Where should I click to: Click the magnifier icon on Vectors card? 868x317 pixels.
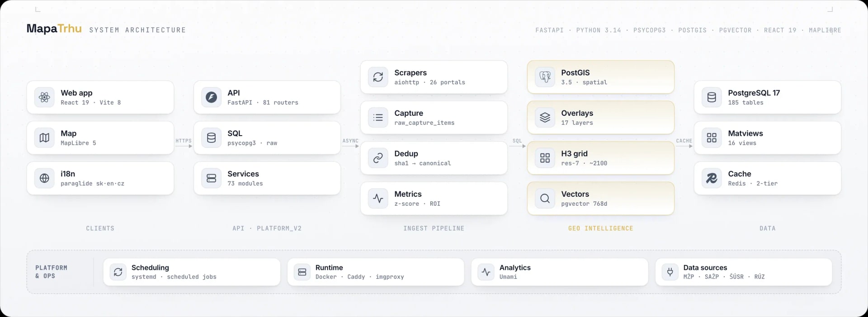(545, 199)
